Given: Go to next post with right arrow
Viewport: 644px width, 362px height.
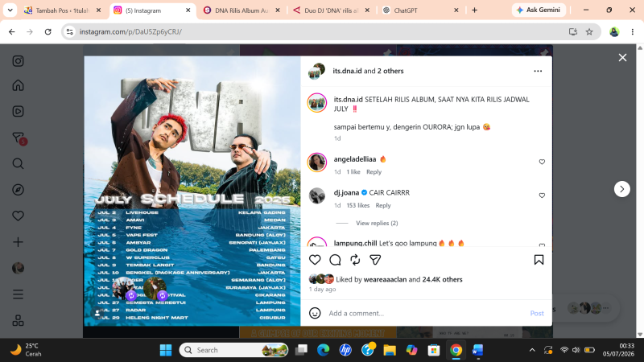Looking at the screenshot, I should tap(621, 189).
